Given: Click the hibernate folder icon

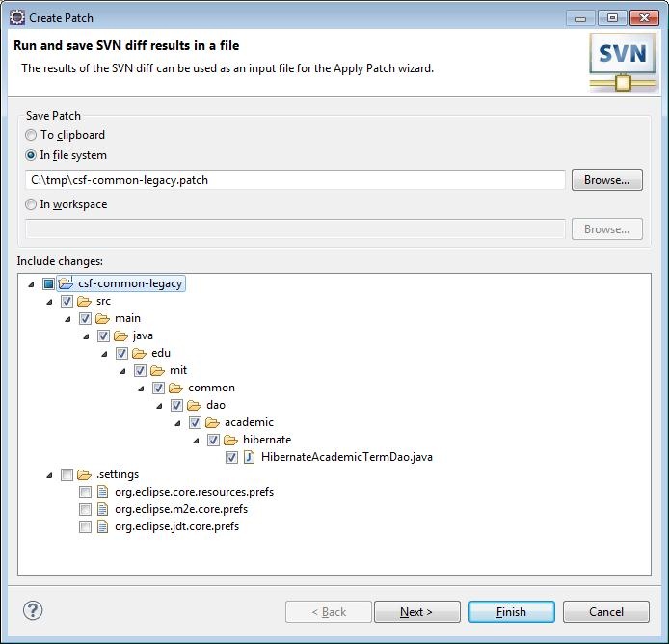Looking at the screenshot, I should (230, 440).
